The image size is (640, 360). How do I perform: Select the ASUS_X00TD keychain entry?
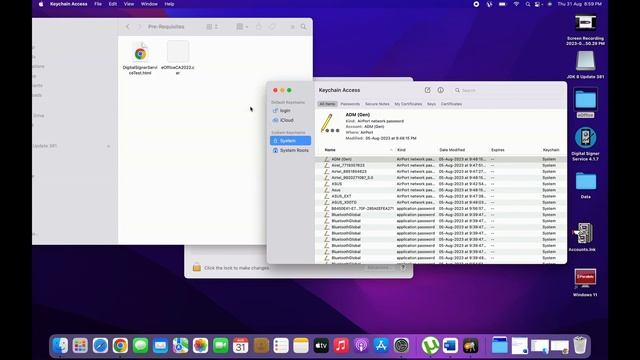coord(441,202)
